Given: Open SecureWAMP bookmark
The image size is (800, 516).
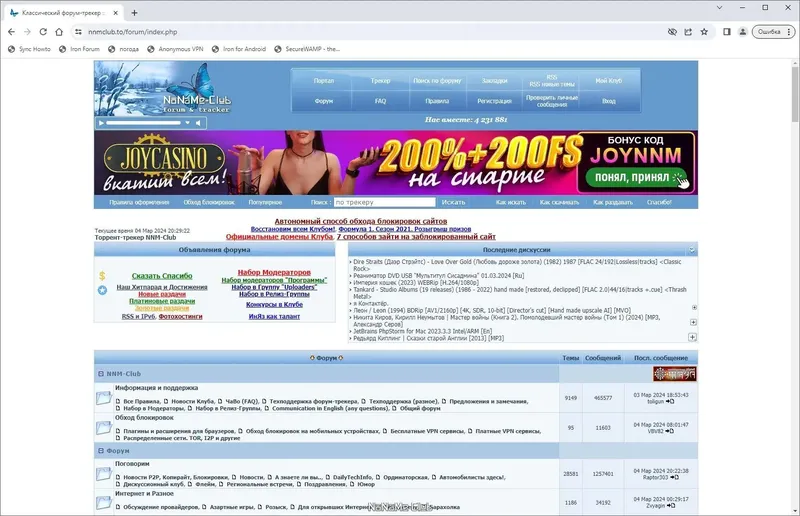Looking at the screenshot, I should 307,49.
